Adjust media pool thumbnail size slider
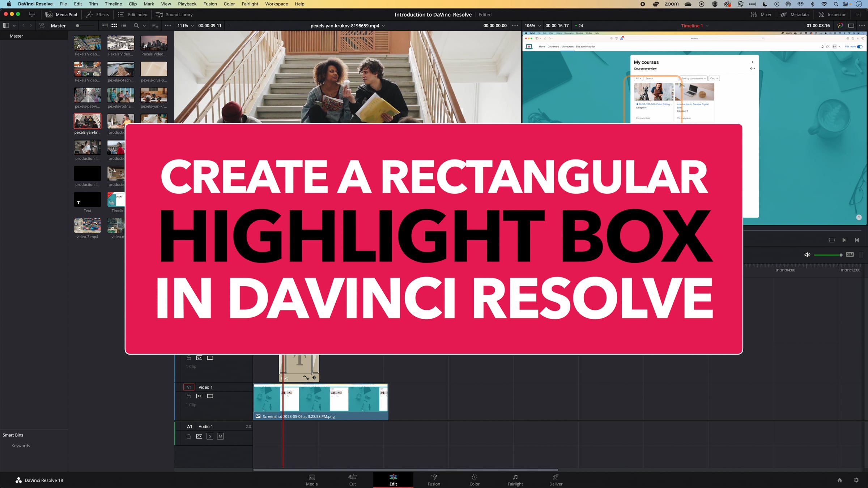 coord(85,26)
